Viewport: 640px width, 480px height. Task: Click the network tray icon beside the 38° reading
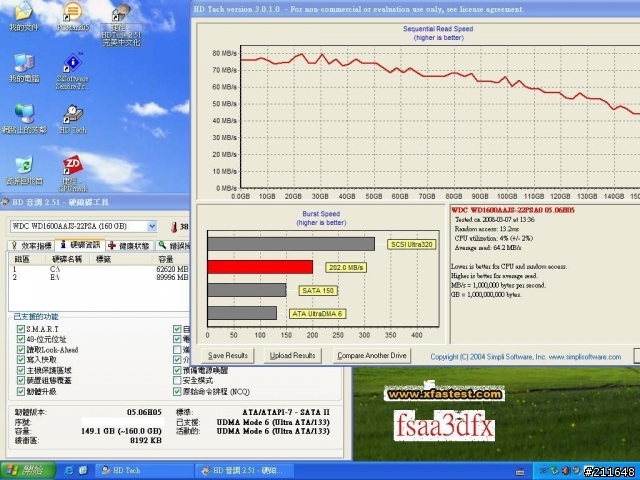[x=554, y=471]
